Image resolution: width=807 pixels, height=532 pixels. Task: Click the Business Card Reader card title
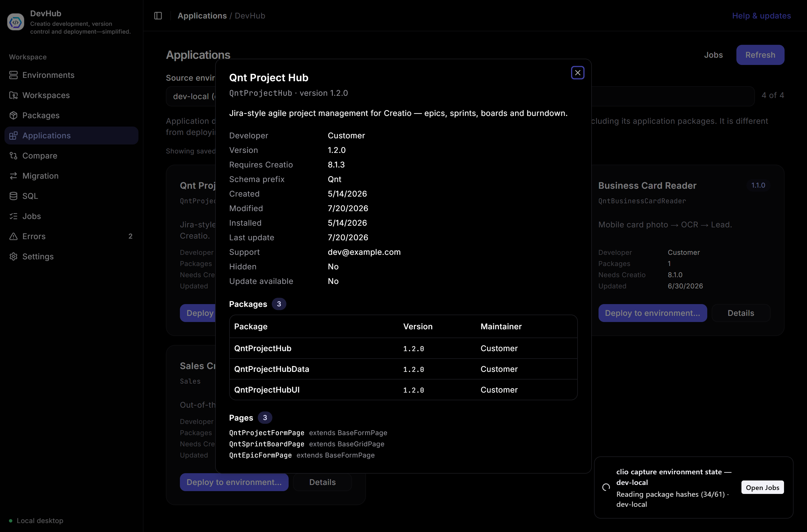pyautogui.click(x=647, y=186)
